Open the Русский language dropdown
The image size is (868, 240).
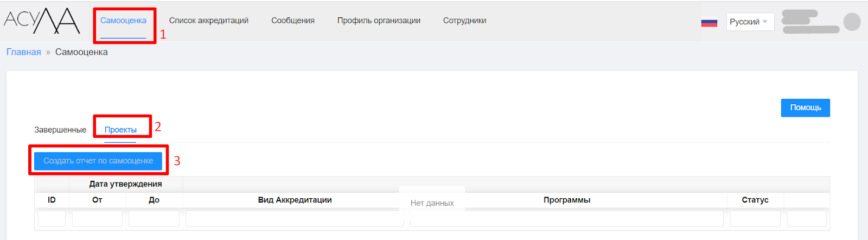(x=750, y=22)
